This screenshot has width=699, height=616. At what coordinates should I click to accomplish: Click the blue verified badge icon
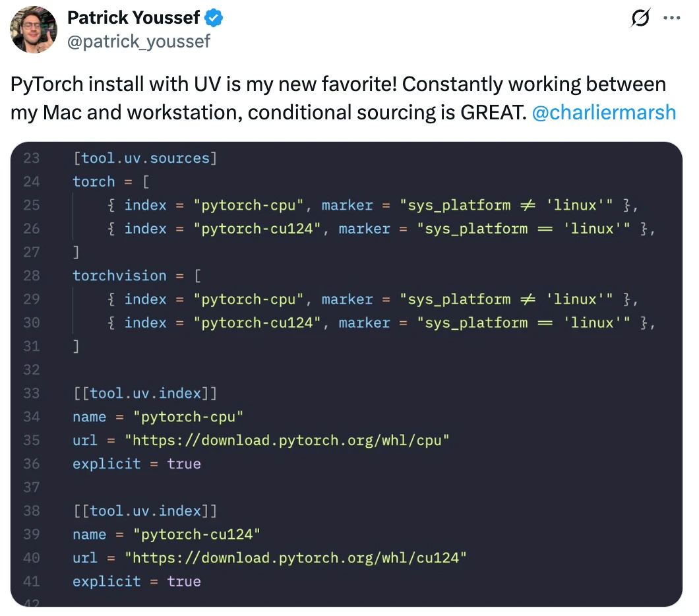point(214,18)
